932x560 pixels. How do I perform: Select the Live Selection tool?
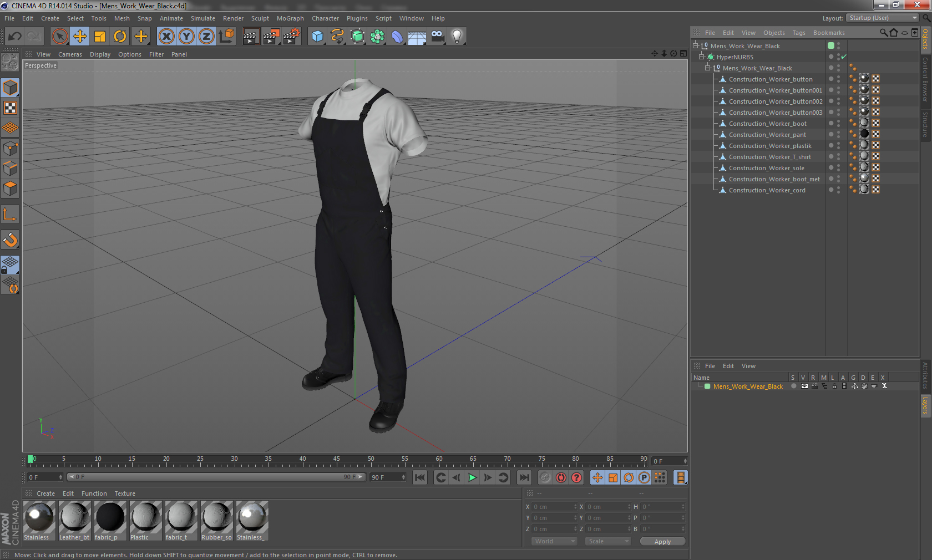click(59, 37)
